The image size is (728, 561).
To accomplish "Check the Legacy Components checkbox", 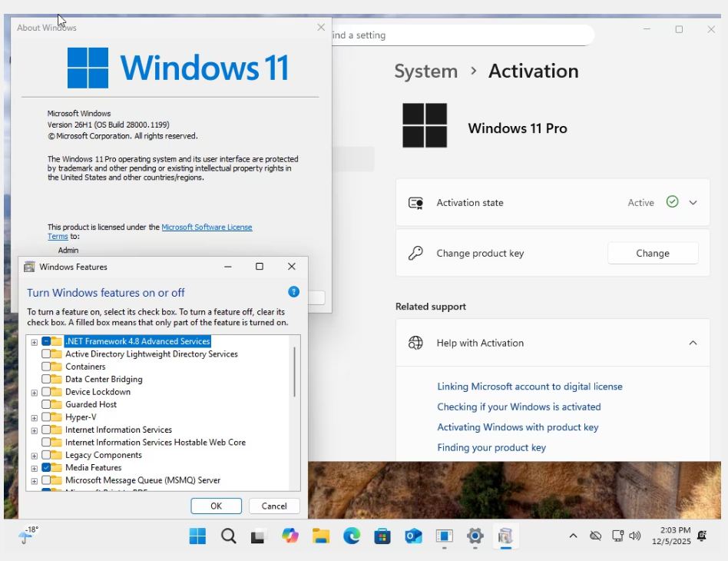I will (46, 455).
